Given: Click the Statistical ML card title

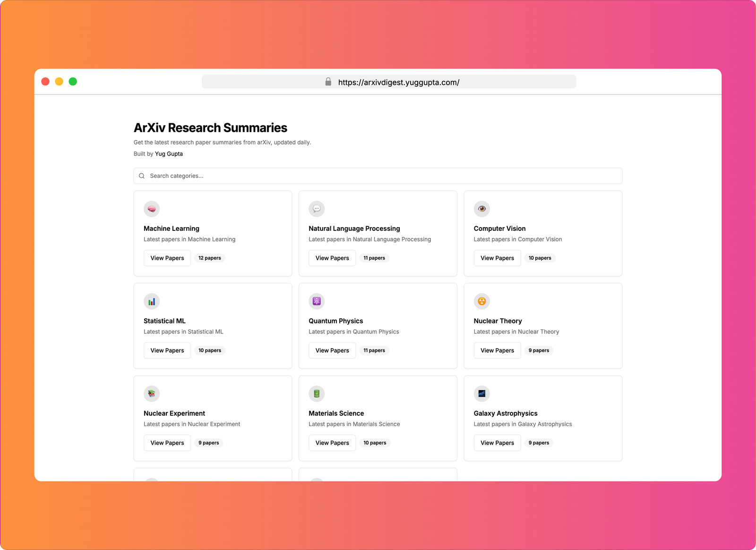Looking at the screenshot, I should pos(164,321).
